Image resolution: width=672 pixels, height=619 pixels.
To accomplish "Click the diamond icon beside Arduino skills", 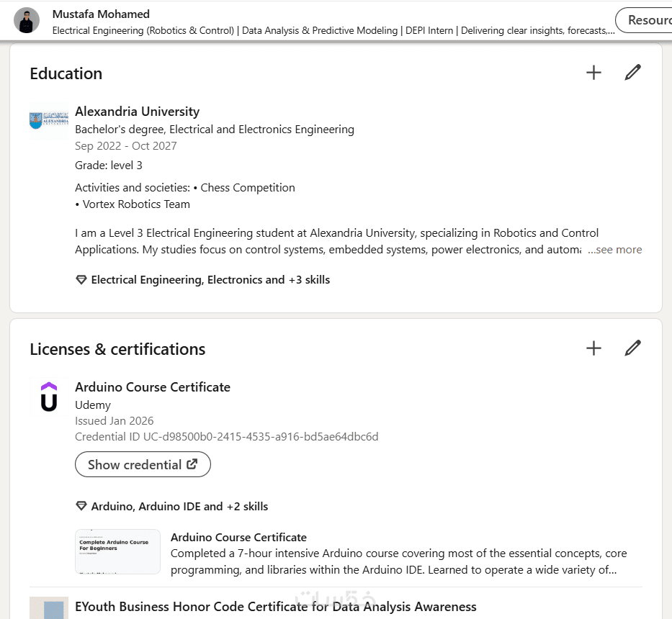I will tap(81, 507).
